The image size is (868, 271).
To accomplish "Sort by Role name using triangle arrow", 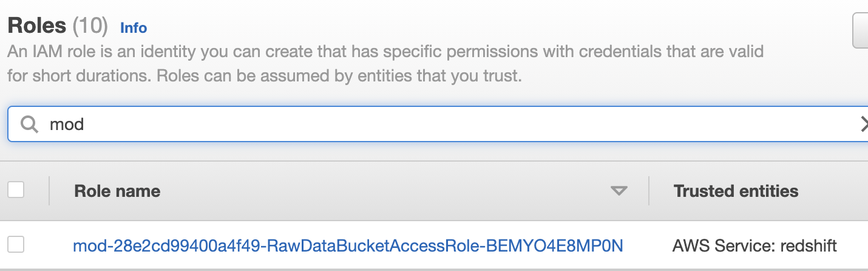I will point(619,191).
